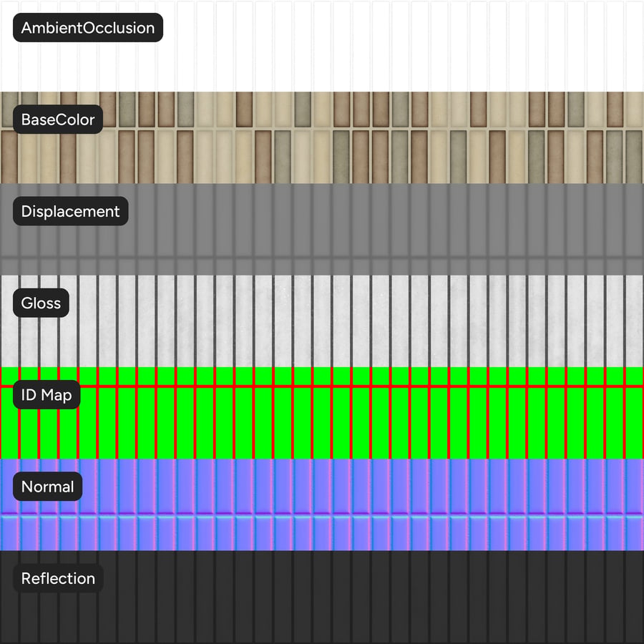
Task: Select the upper row of BaseColor tiles
Action: pyautogui.click(x=322, y=109)
